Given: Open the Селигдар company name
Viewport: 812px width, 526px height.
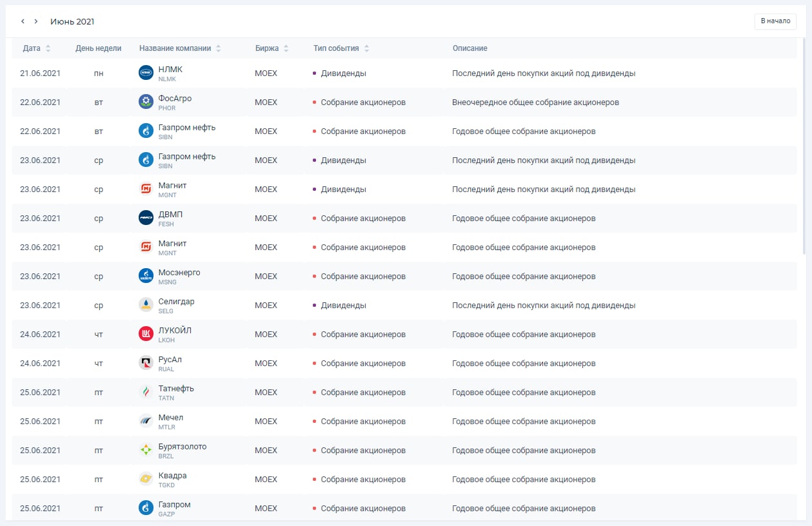Looking at the screenshot, I should (x=176, y=301).
